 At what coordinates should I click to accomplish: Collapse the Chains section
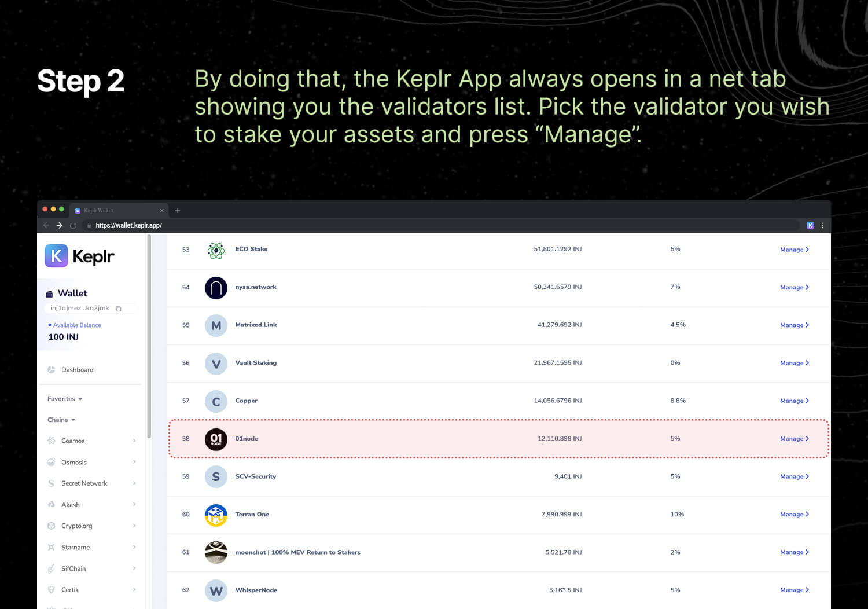tap(61, 420)
